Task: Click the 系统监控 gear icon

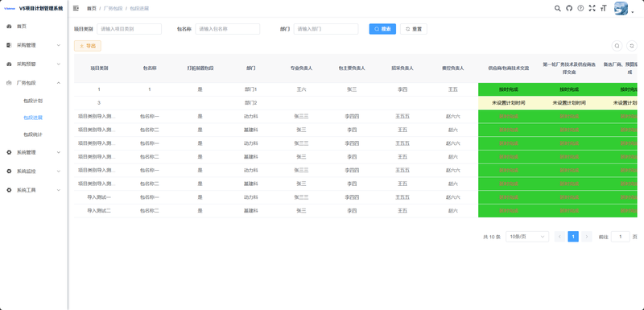Action: (x=9, y=172)
